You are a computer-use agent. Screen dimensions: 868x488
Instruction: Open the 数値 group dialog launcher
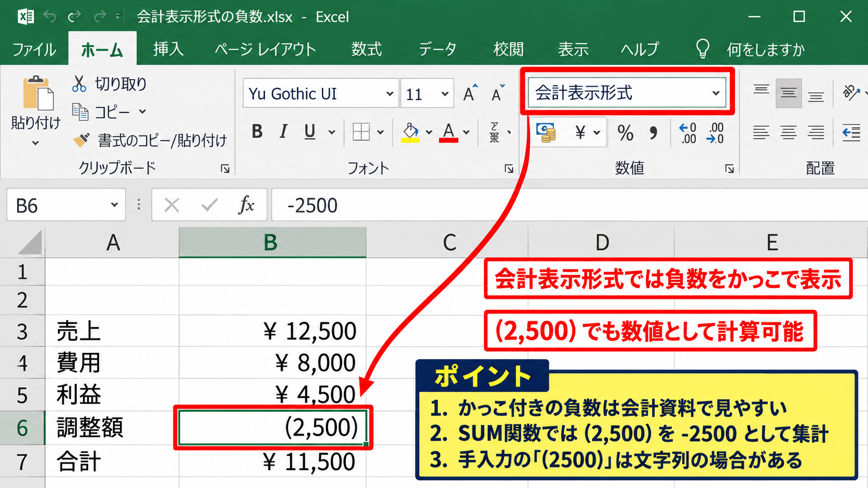click(729, 169)
